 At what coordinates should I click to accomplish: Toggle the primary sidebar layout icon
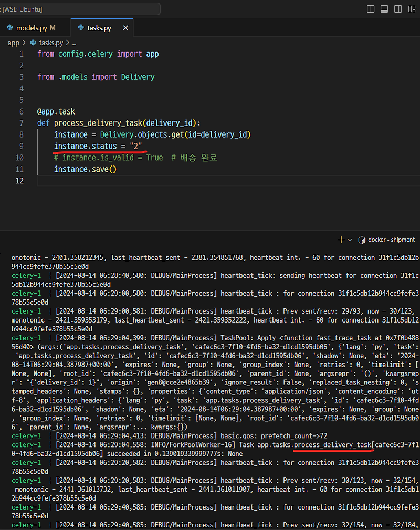[x=371, y=9]
